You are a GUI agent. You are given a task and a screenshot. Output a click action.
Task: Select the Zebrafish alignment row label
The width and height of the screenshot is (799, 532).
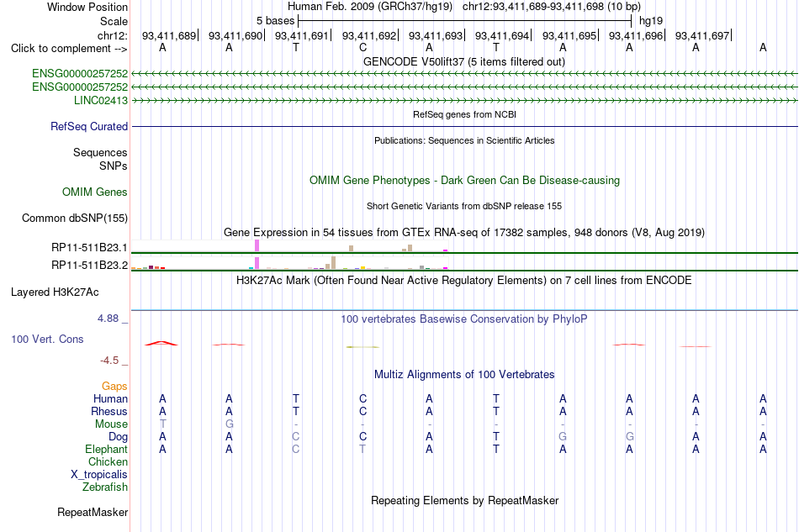point(104,487)
